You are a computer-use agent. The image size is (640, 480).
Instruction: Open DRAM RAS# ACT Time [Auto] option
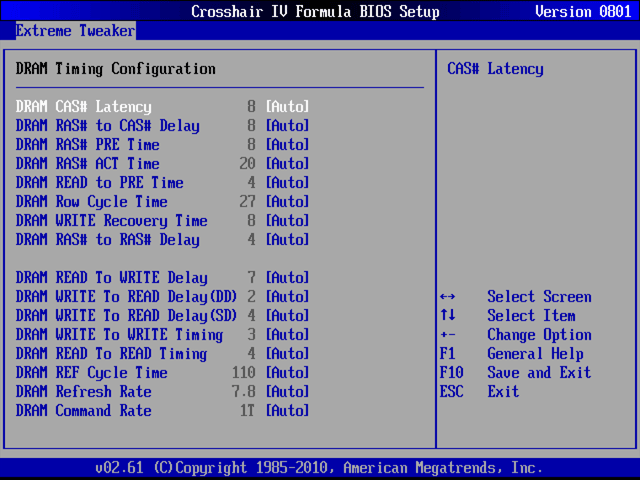287,164
